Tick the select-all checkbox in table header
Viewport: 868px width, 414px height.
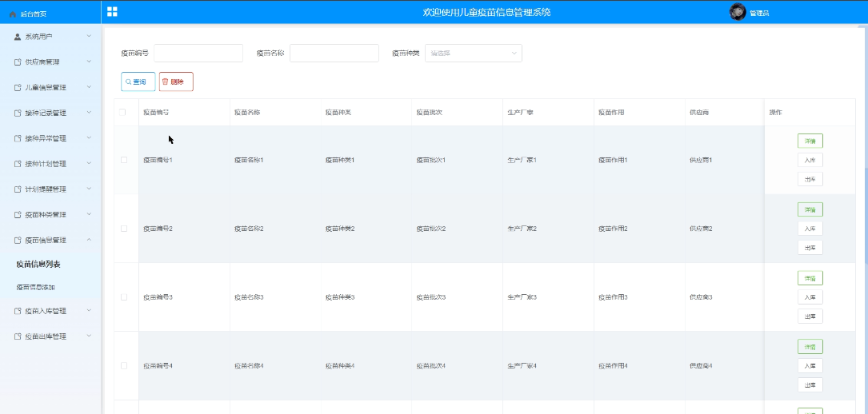[x=122, y=112]
